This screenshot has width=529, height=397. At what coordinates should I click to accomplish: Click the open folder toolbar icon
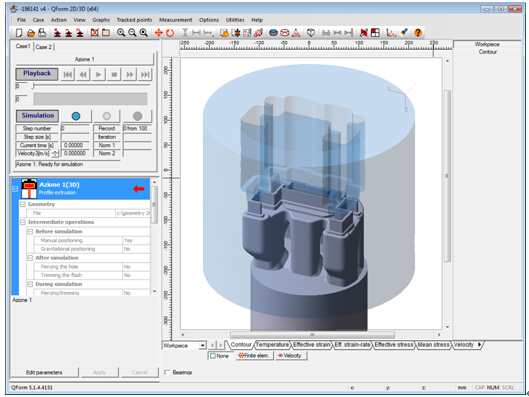click(x=31, y=33)
